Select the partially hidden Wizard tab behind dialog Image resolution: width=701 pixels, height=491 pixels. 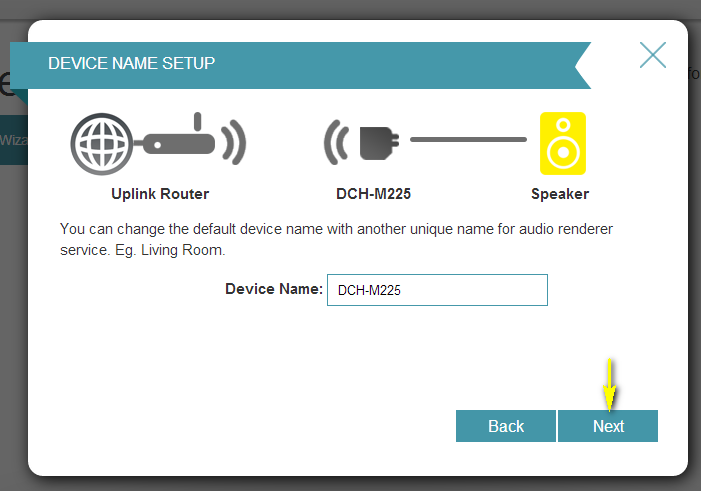coord(12,140)
